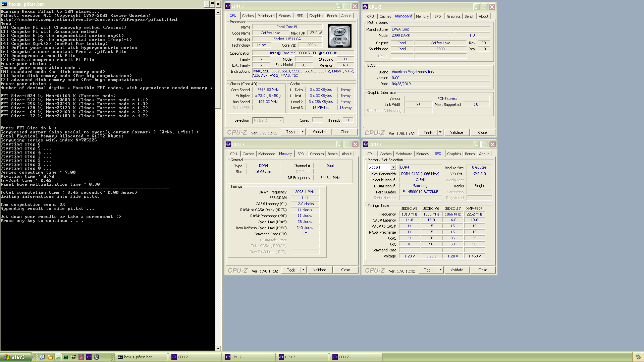Click the console scrollbar down arrow
Image resolution: width=644 pixels, height=362 pixels.
218,348
